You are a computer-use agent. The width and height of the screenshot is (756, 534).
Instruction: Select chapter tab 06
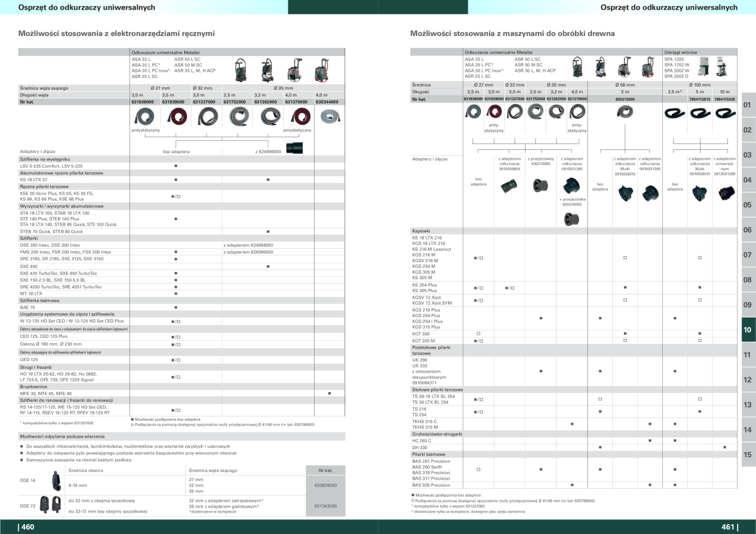pyautogui.click(x=748, y=230)
